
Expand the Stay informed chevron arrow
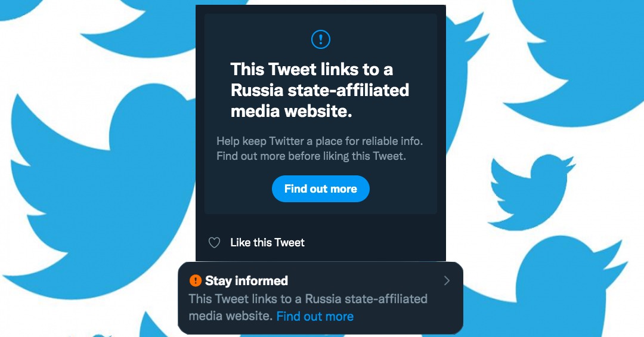click(447, 281)
